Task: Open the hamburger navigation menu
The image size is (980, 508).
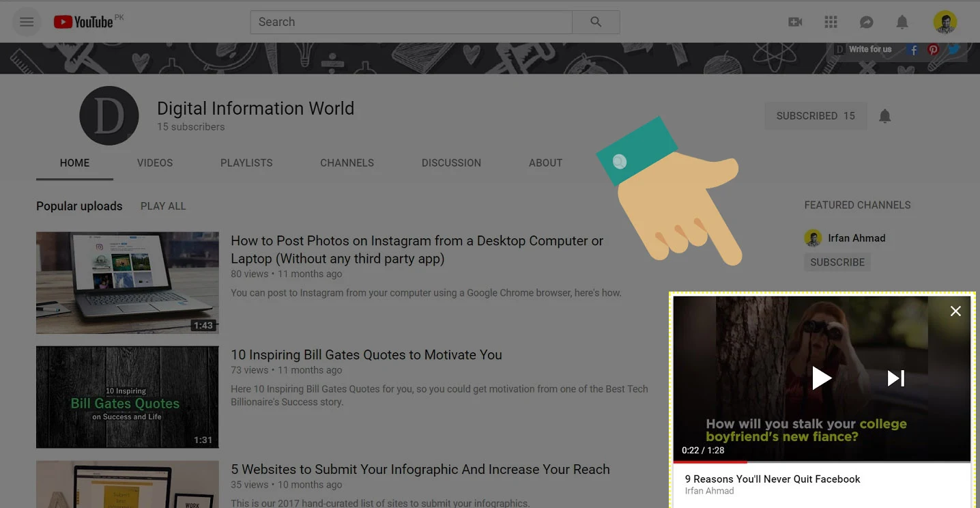Action: click(x=27, y=22)
